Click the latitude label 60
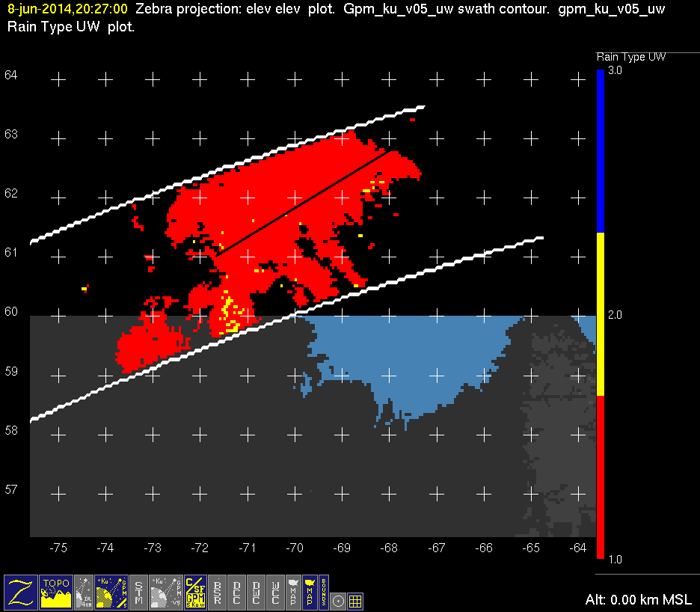Screen dimensions: 700x612 (x=10, y=311)
